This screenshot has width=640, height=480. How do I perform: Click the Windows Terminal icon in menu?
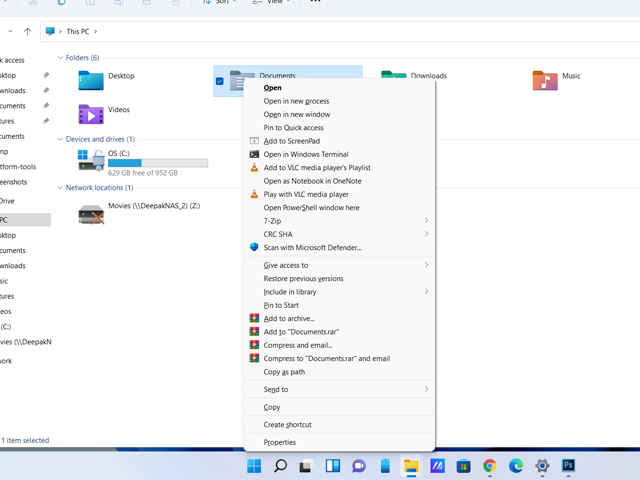[x=254, y=154]
